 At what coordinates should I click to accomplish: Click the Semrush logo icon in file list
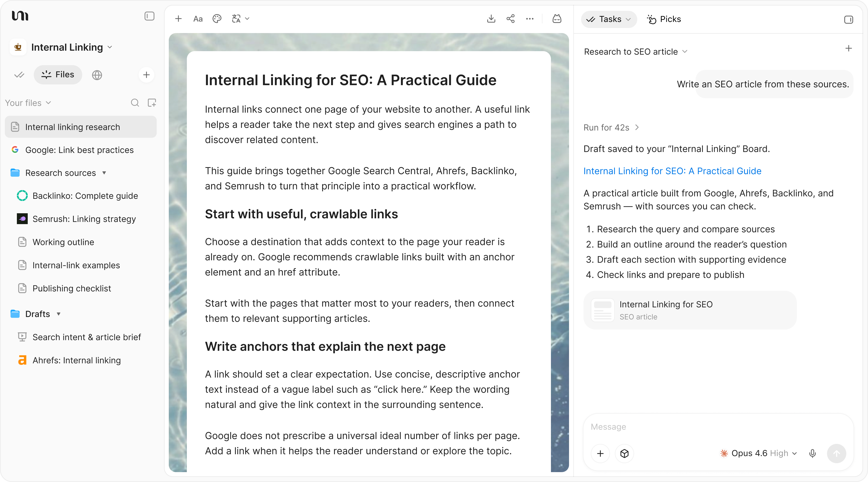(22, 219)
